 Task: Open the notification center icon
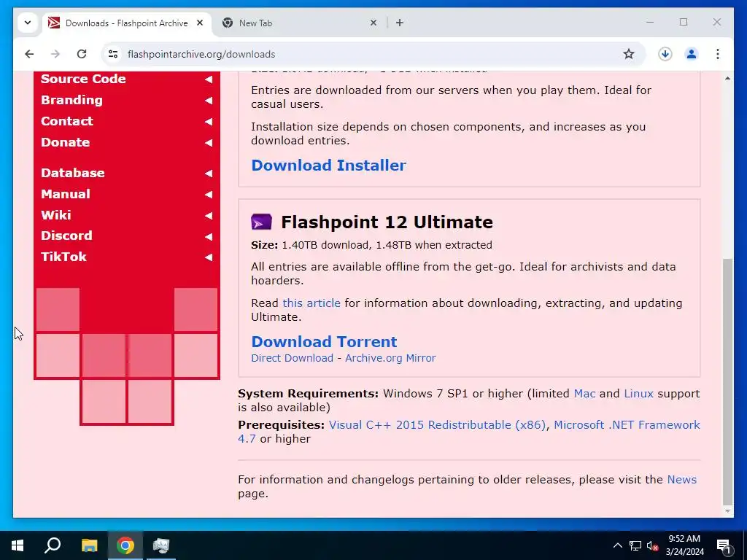(x=724, y=545)
